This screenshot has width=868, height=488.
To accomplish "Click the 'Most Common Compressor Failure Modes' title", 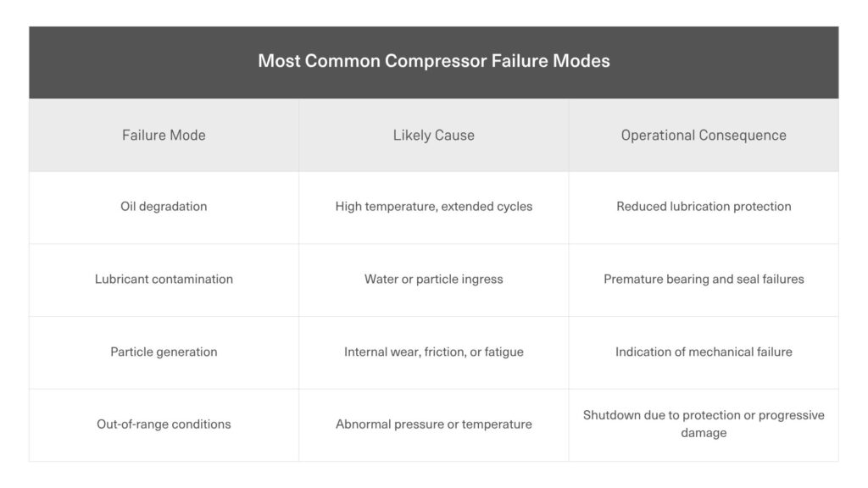I will 433,61.
